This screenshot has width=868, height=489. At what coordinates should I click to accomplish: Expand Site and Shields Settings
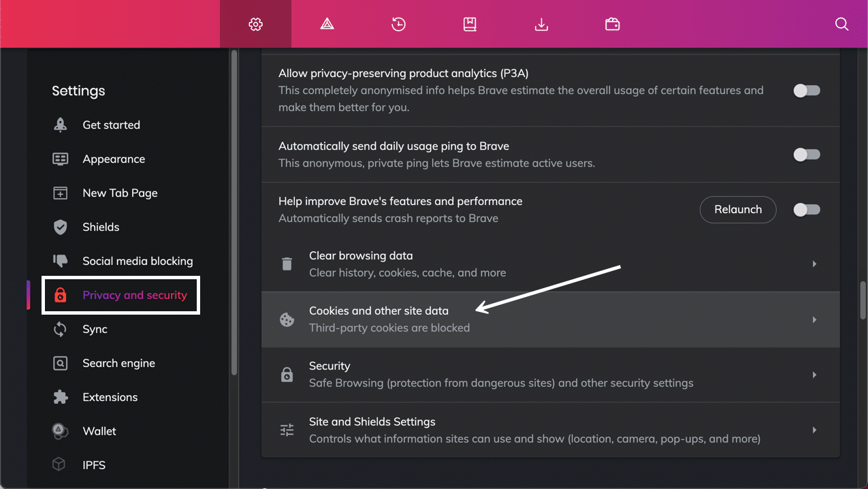814,430
